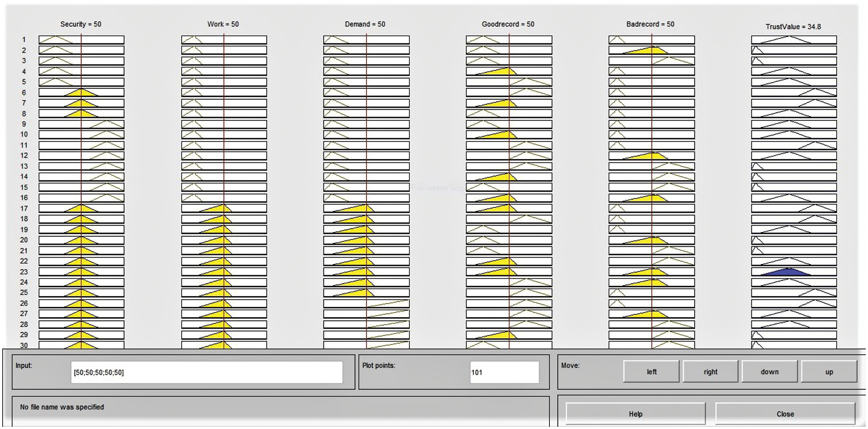The image size is (868, 429).
Task: Click the yellow Goodrecord plot in rule 4
Action: 501,72
